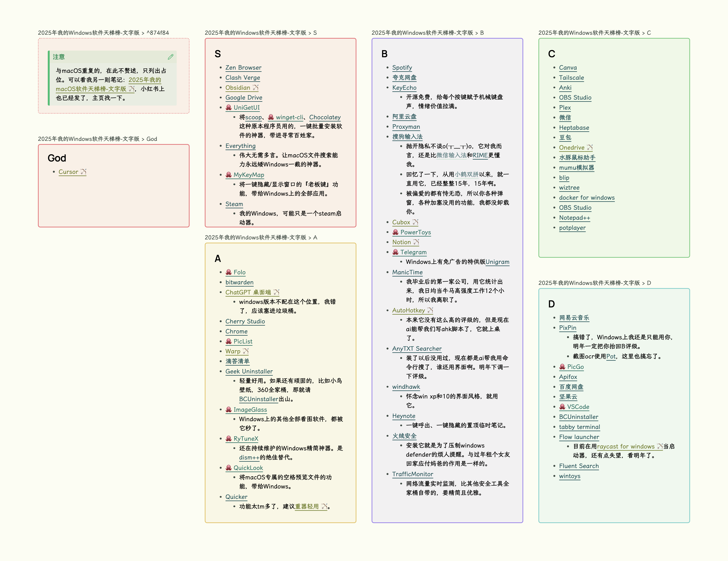728x561 pixels.
Task: Click the octopus icon beside QuickLook
Action: [x=229, y=468]
